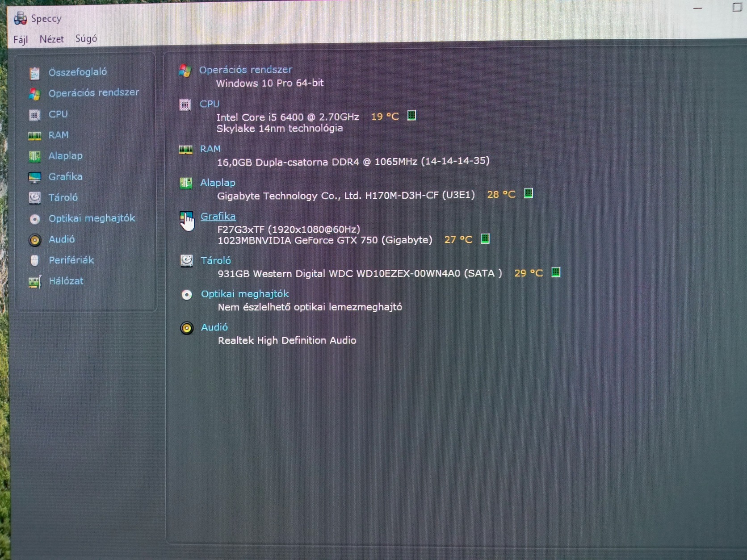Image resolution: width=747 pixels, height=560 pixels.
Task: Click the Audió heading link in summary
Action: 214,327
